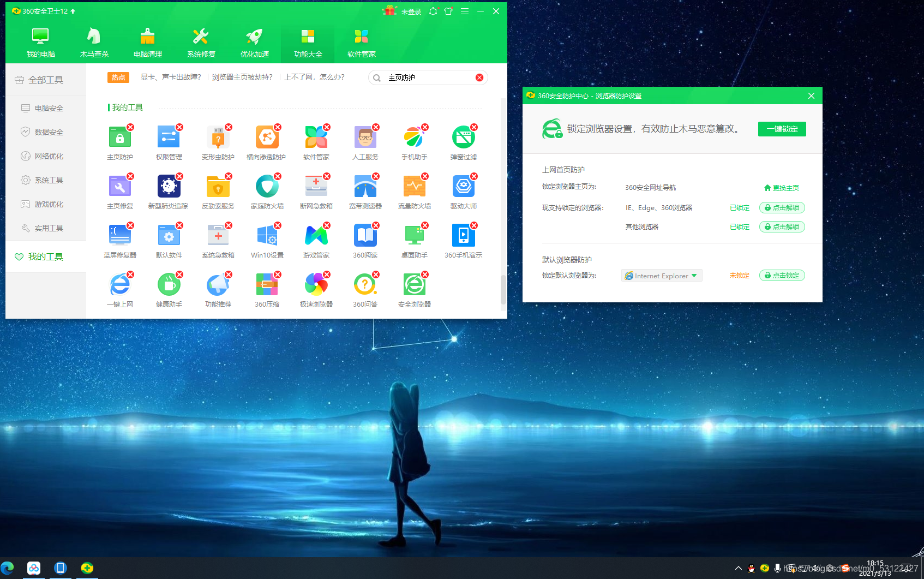Select 全部工具 in sidebar

point(46,80)
